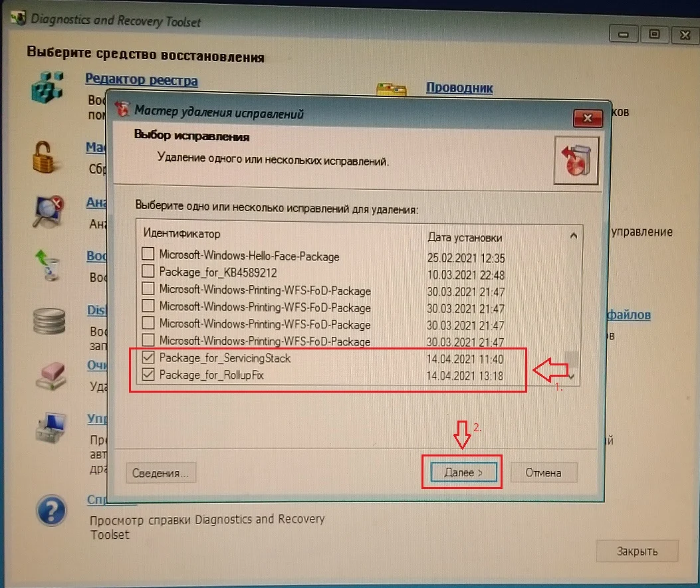700x588 pixels.
Task: Open the Disk Commander disk stack icon
Action: [49, 321]
